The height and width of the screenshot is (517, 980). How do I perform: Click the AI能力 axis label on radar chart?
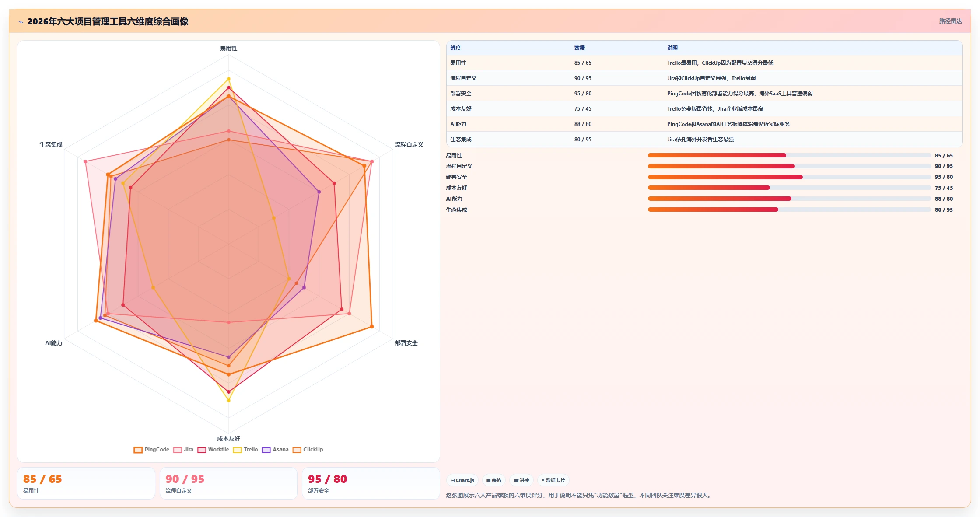coord(53,343)
